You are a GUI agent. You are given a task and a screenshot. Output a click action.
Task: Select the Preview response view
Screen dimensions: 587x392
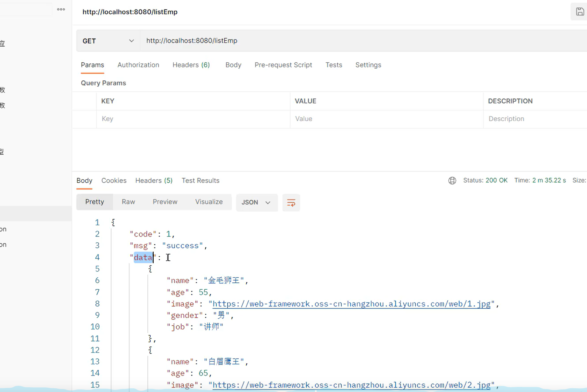point(165,202)
